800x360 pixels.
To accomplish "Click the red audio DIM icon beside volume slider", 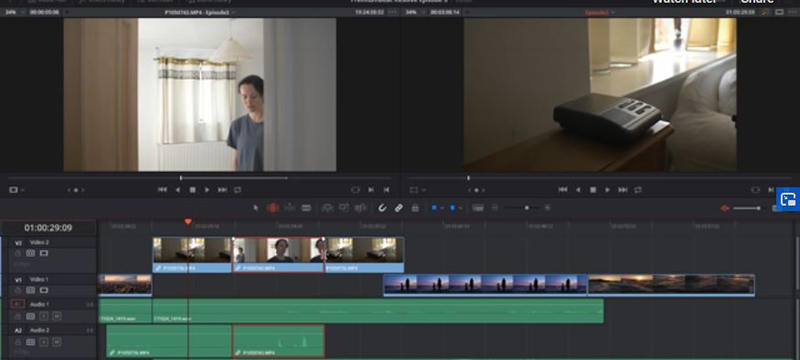I will [725, 208].
